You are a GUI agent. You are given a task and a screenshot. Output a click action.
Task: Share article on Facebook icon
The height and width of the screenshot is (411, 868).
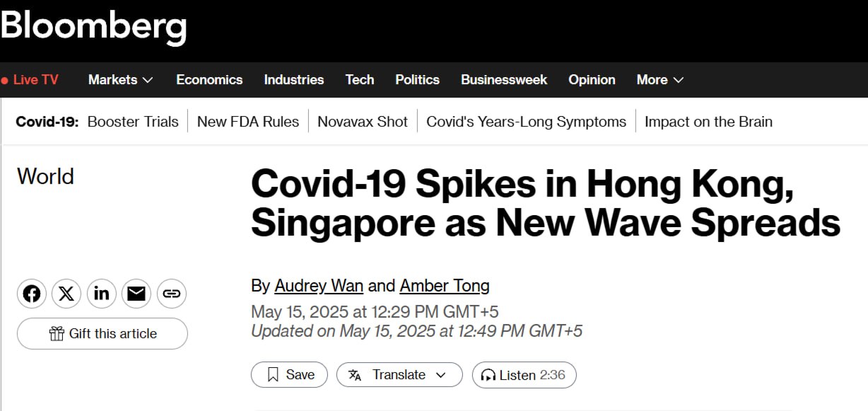pos(32,294)
